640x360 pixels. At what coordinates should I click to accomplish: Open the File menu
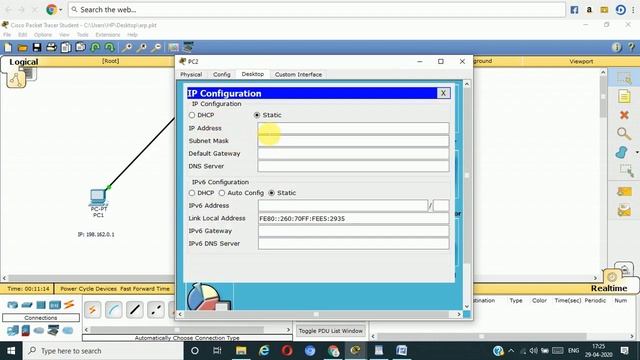click(x=7, y=35)
